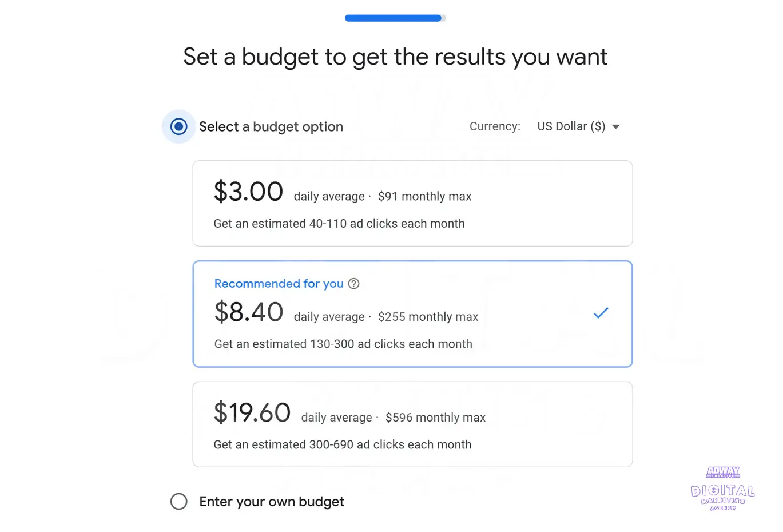Click the $91 monthly max text
783x532 pixels.
[x=424, y=196]
